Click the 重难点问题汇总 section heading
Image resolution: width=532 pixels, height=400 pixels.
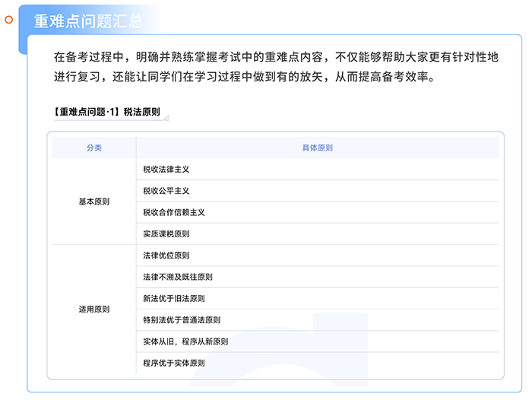coord(88,21)
